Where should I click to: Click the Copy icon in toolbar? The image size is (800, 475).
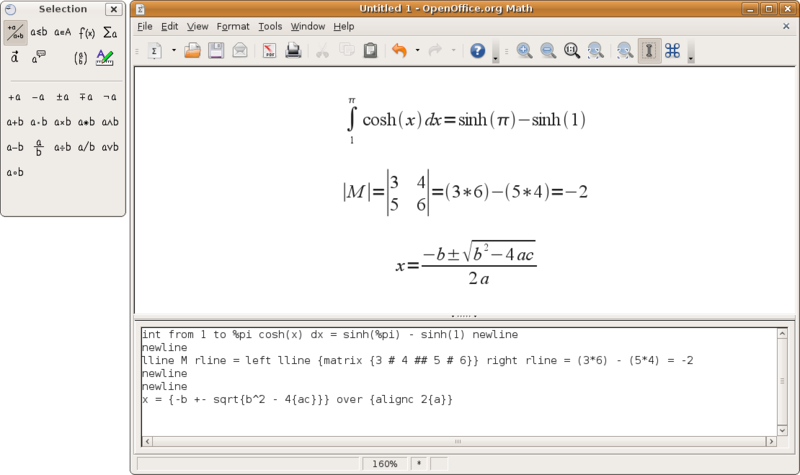point(346,51)
